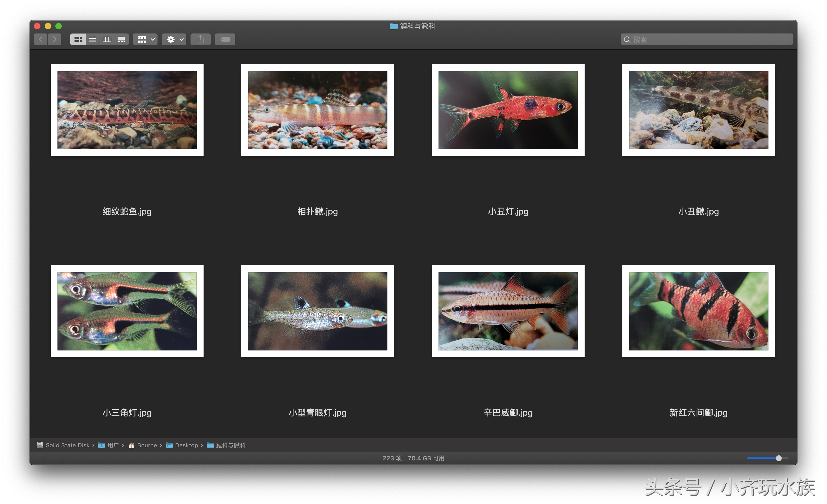Click the file name 小型青眼灯.jpg

click(318, 413)
